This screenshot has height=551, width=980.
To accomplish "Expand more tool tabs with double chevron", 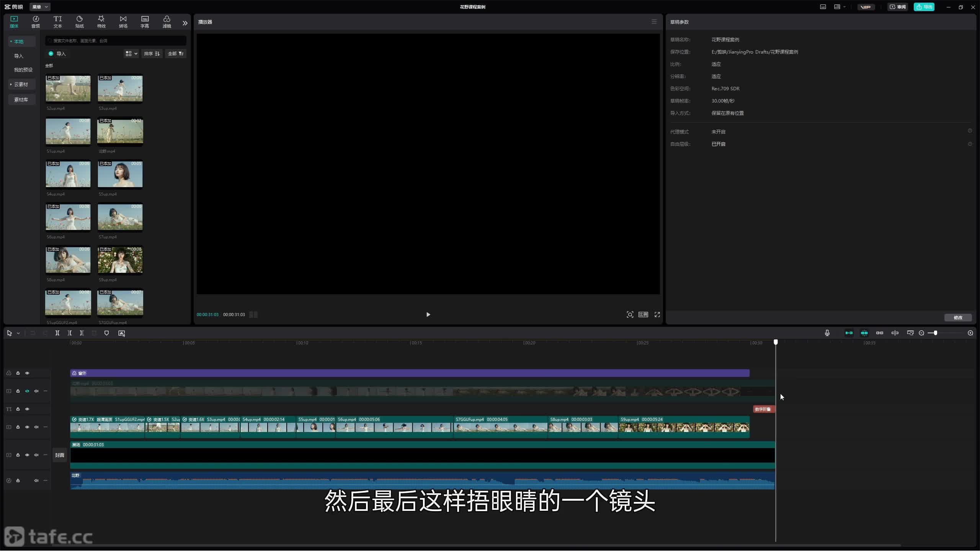I will pyautogui.click(x=185, y=23).
